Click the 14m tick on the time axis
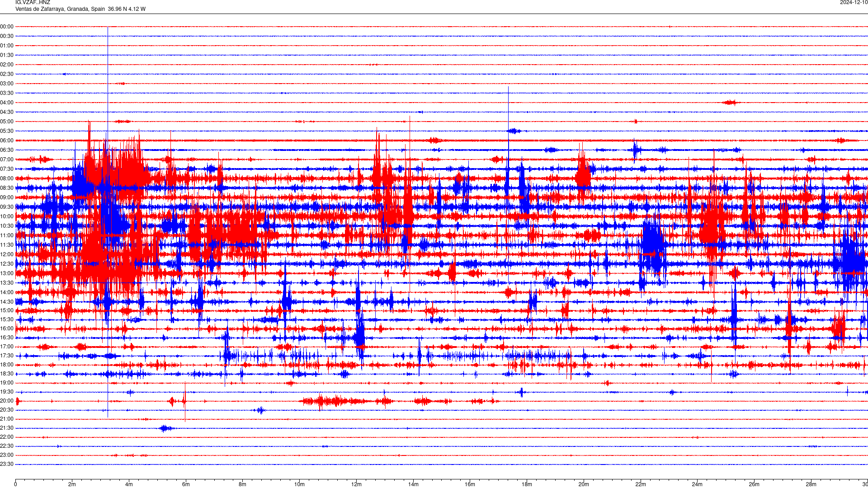This screenshot has width=868, height=488. pyautogui.click(x=413, y=484)
